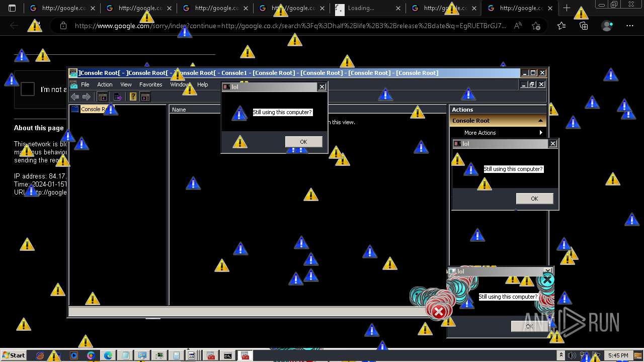Close the Loading... browser tab
644x362 pixels.
tap(398, 8)
